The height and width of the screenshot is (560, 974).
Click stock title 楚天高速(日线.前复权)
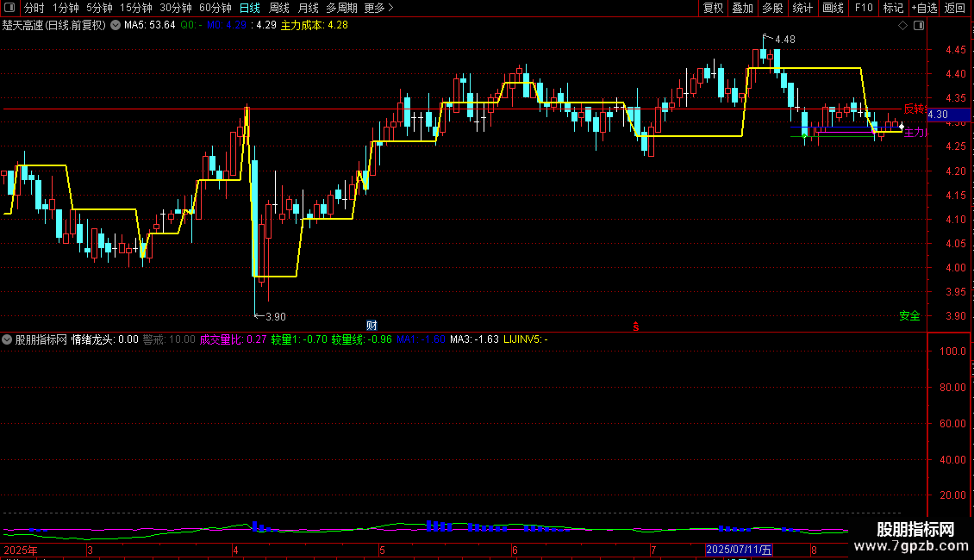click(x=54, y=26)
